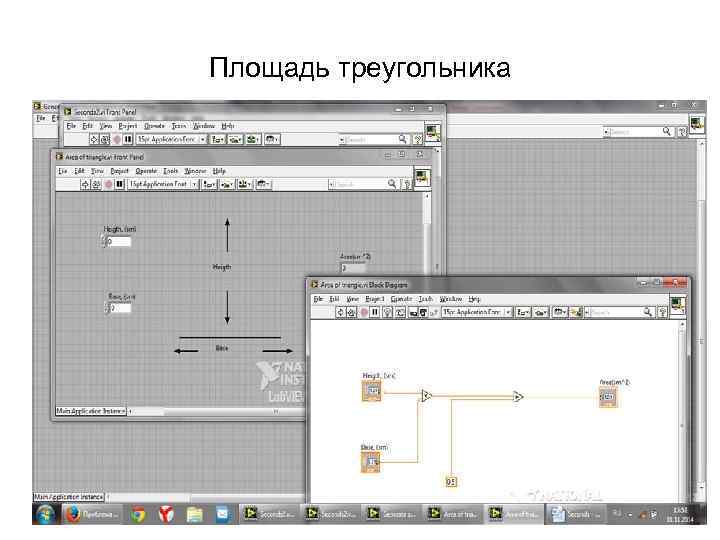
Task: Select Height (cm) terminal on diagram
Action: (371, 391)
